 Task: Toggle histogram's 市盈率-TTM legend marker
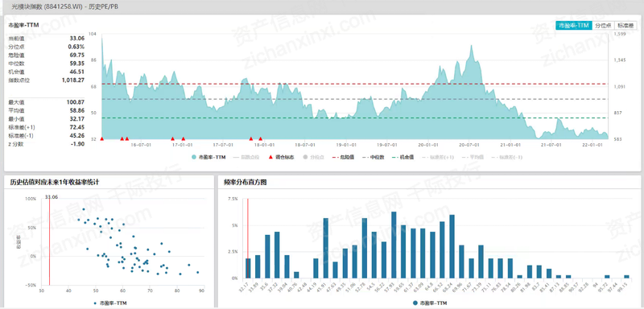pyautogui.click(x=430, y=303)
